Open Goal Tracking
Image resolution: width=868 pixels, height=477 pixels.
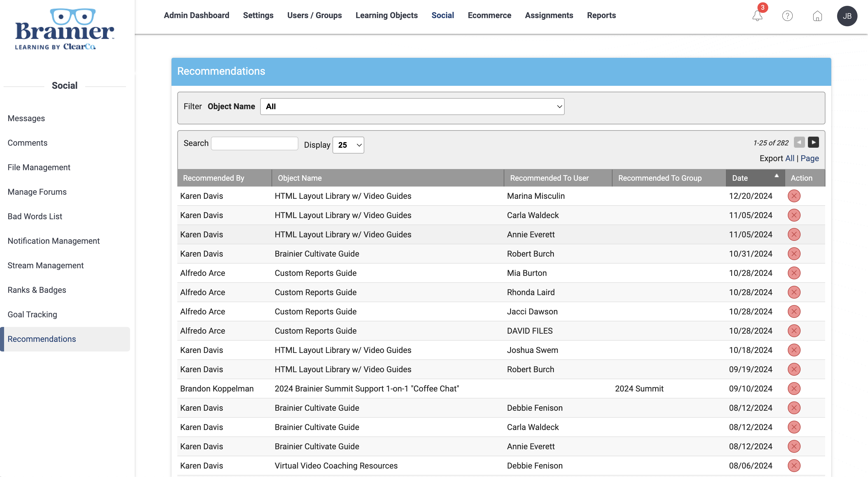point(32,315)
